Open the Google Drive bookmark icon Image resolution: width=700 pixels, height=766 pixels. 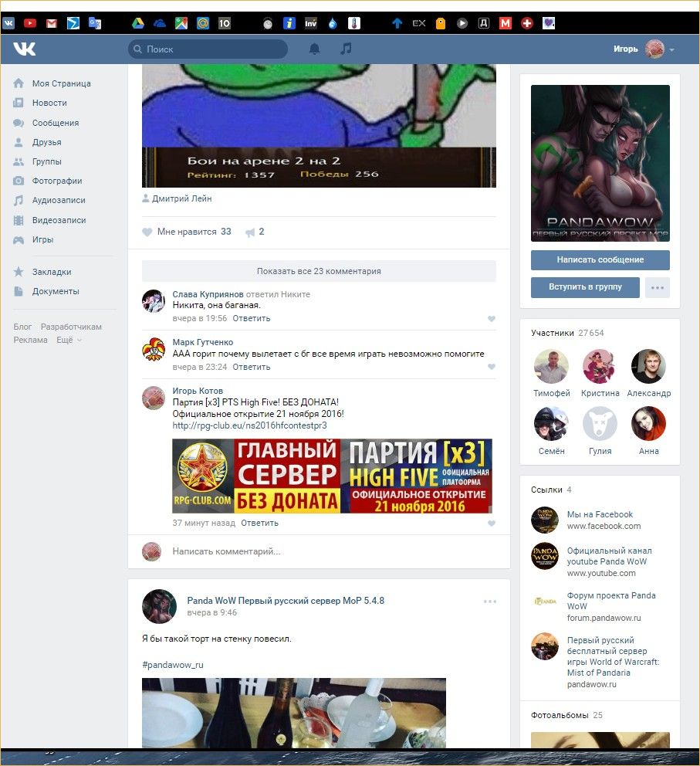(x=137, y=23)
